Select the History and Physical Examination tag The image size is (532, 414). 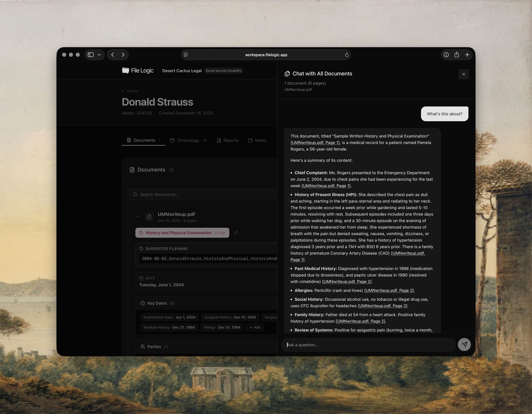pyautogui.click(x=179, y=233)
